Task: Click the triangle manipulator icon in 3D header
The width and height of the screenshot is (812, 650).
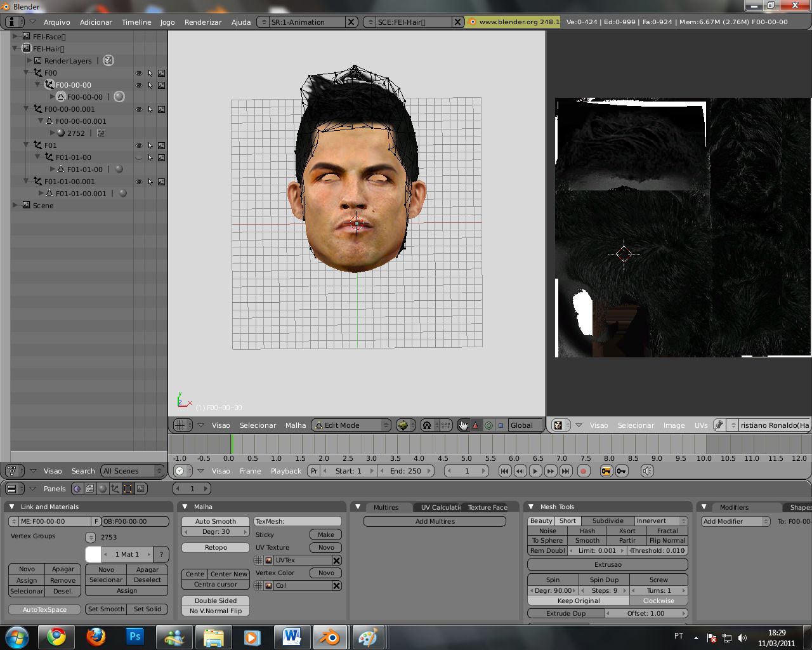Action: 476,425
